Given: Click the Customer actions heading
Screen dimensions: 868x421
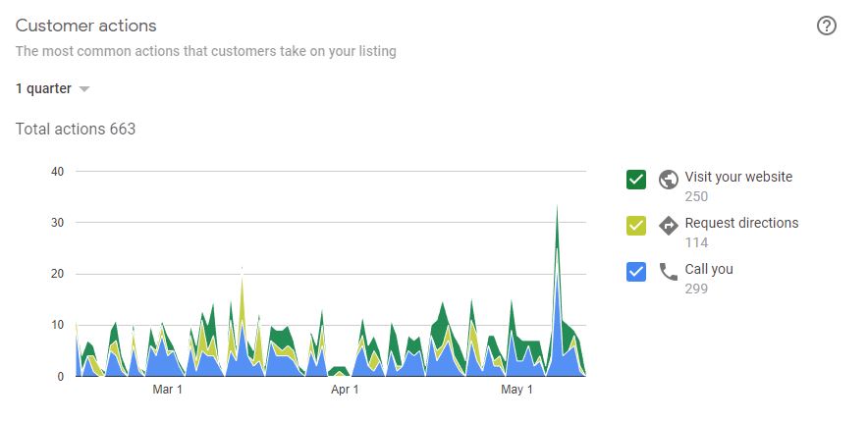Looking at the screenshot, I should (x=86, y=26).
